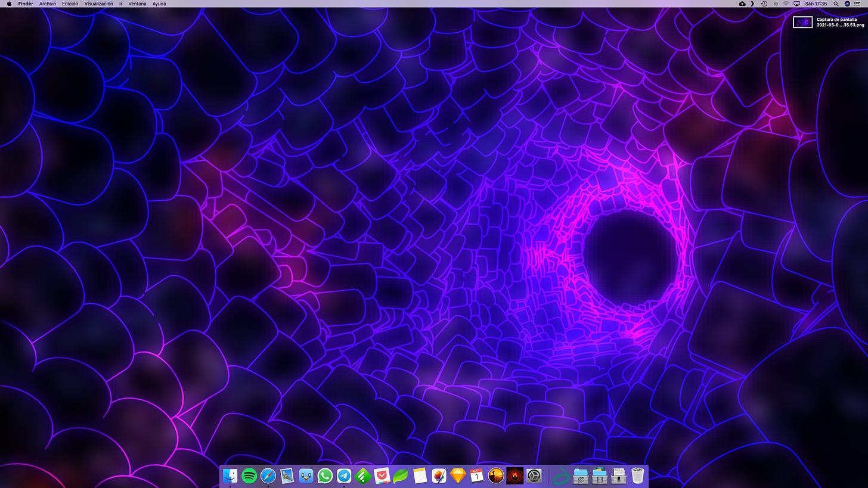Open the Pocket app in the Dock
Viewport: 868px width, 488px height.
(x=382, y=475)
